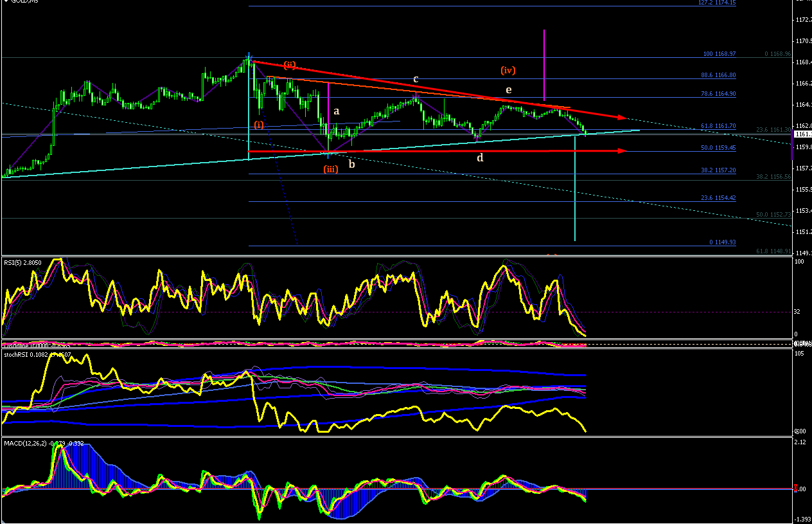Image resolution: width=812 pixels, height=524 pixels.
Task: Select Fibonacci label 61.8 1161.70
Action: click(718, 126)
